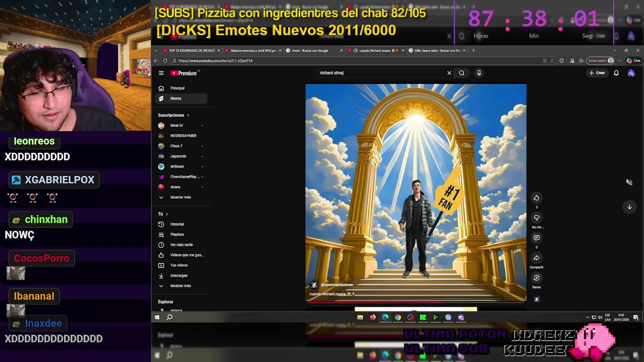Click the taskbar search magnifier
Image resolution: width=644 pixels, height=362 pixels.
pyautogui.click(x=170, y=317)
